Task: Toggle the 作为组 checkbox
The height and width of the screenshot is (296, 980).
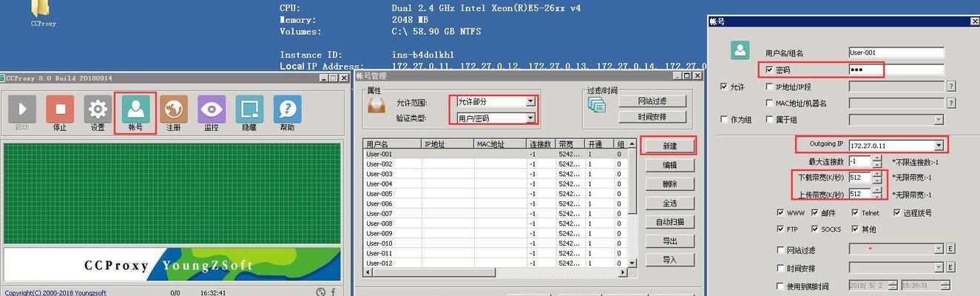Action: coord(724,119)
